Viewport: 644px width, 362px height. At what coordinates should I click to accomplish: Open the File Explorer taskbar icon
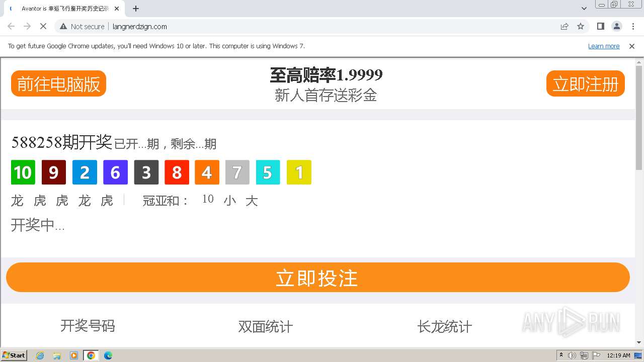click(57, 355)
